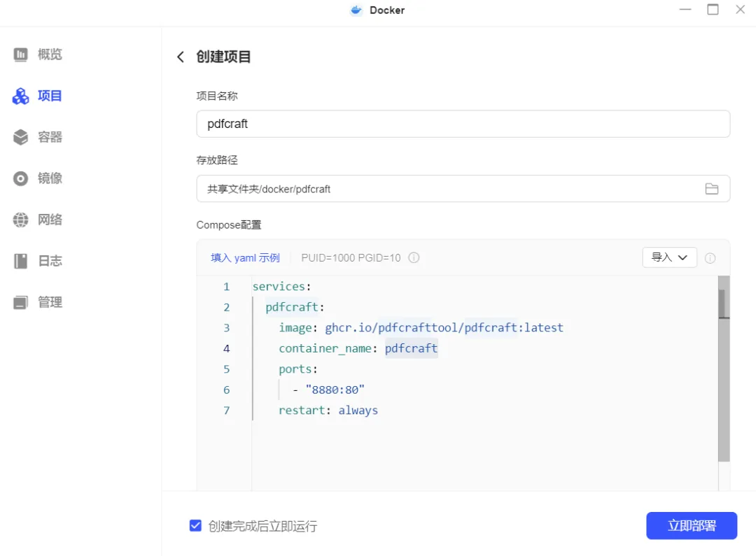
Task: Click port mapping "8880:80" text
Action: tap(335, 390)
